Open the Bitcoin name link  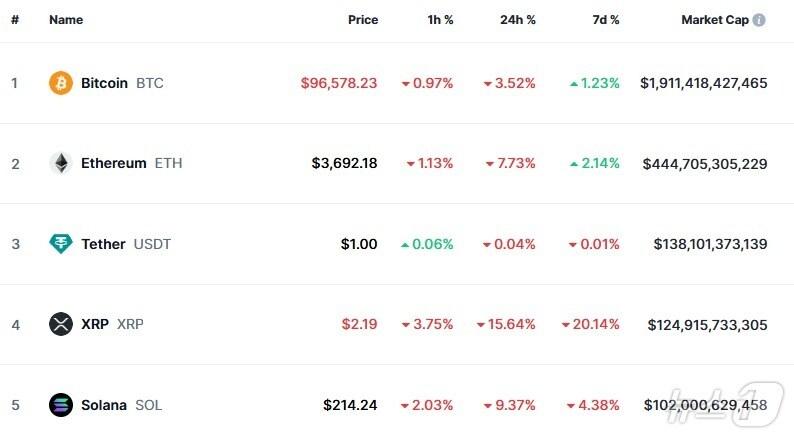point(104,83)
